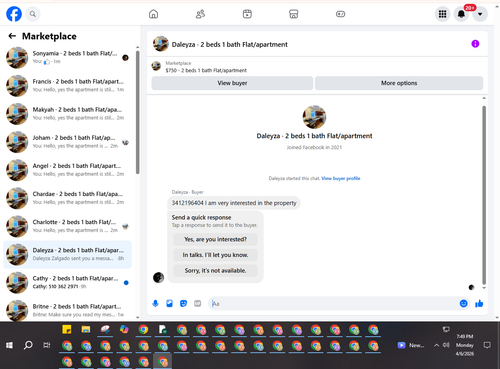Viewport: 500px width, 369px height.
Task: Open conversation info purple icon
Action: tap(475, 44)
